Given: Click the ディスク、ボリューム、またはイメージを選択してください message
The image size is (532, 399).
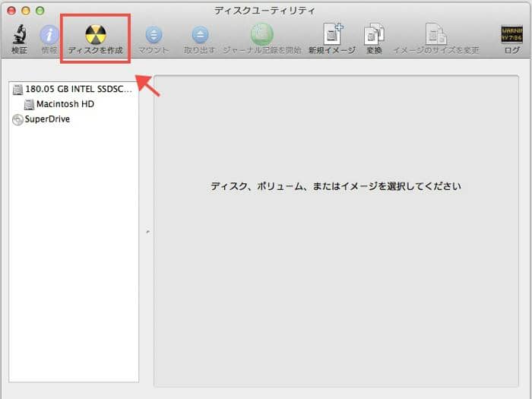Looking at the screenshot, I should point(336,186).
